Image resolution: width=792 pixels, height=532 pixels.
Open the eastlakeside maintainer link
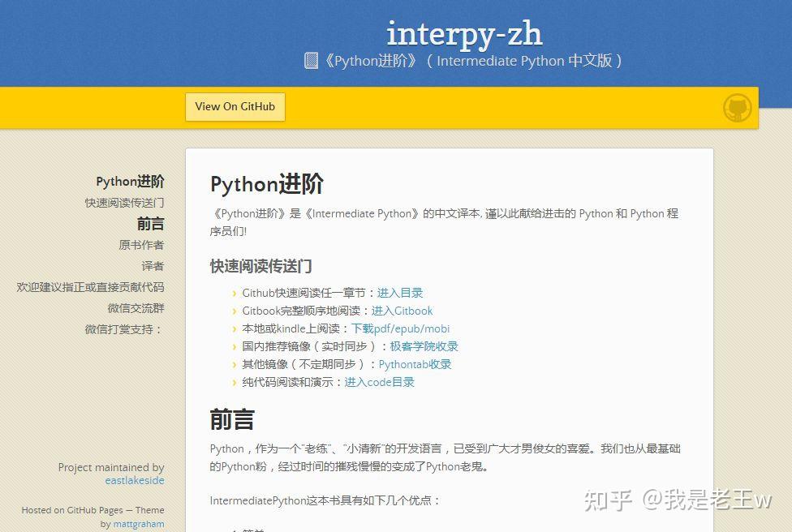(135, 480)
